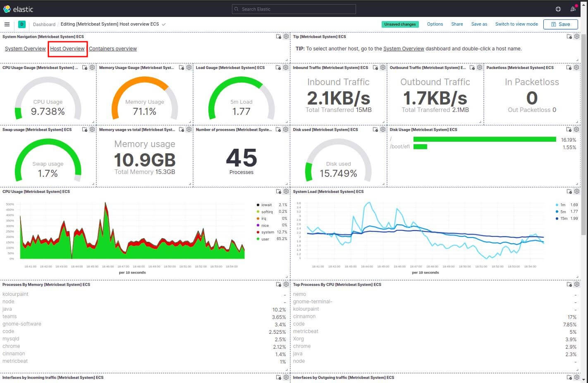The width and height of the screenshot is (588, 383).
Task: Open the help menu icon
Action: pyautogui.click(x=558, y=9)
